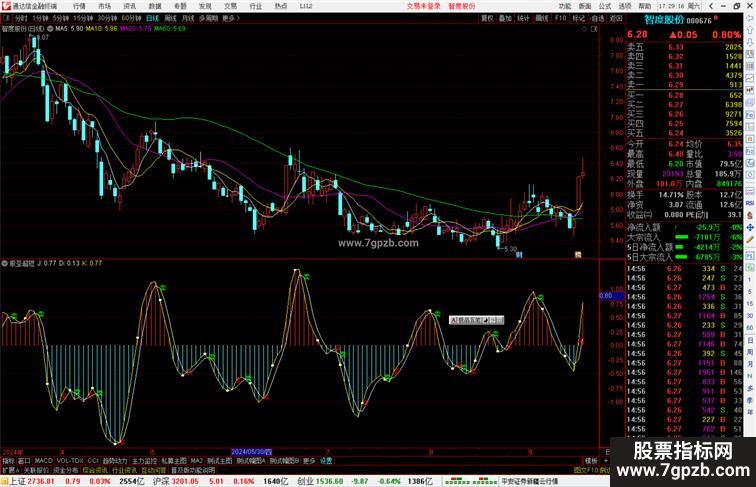Open the 行情 menu
Screen dimensions: 756x487
click(x=79, y=6)
